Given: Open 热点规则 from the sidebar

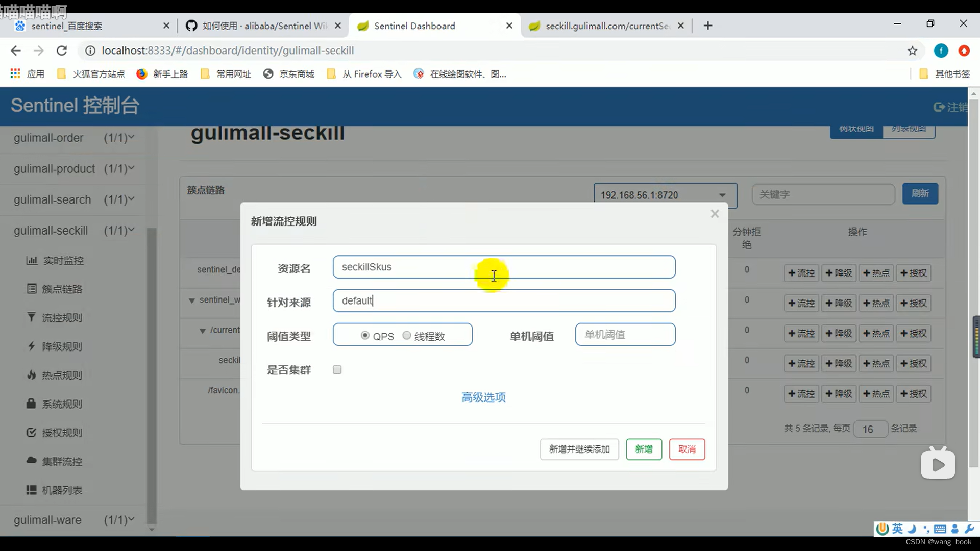Looking at the screenshot, I should coord(61,375).
